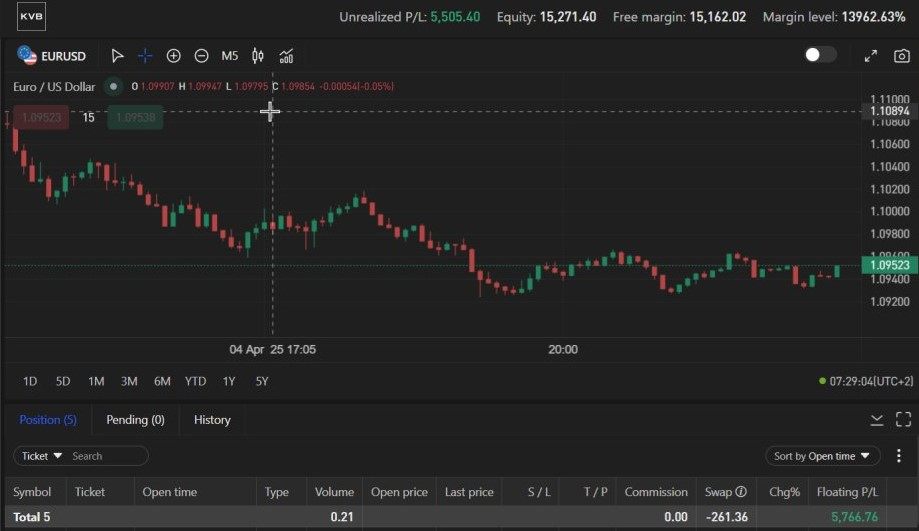Click the 04 Apr 25 17:05 time label
Screen dimensions: 919x531
tap(273, 350)
